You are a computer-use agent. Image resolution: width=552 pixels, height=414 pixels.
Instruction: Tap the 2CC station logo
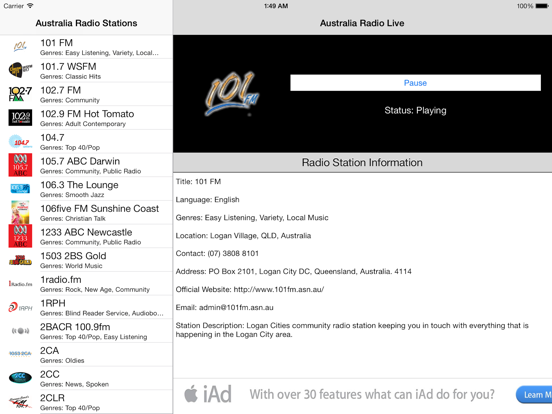point(20,377)
